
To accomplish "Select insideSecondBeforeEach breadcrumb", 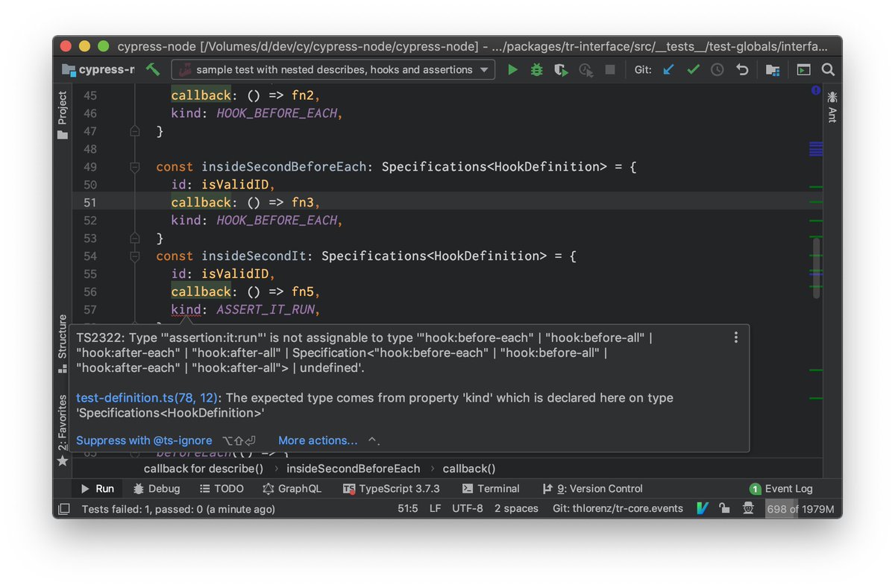I will [x=354, y=469].
